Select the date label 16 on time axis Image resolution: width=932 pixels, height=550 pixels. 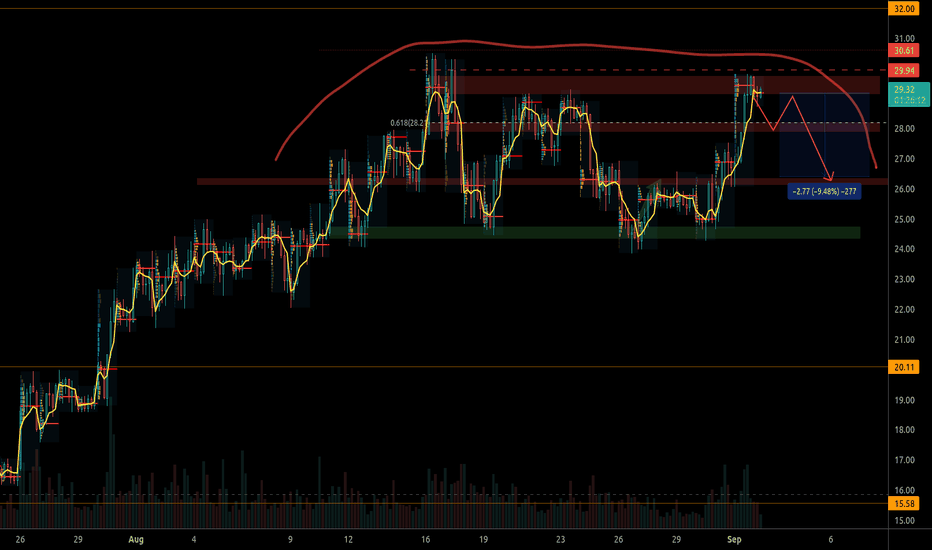point(426,540)
